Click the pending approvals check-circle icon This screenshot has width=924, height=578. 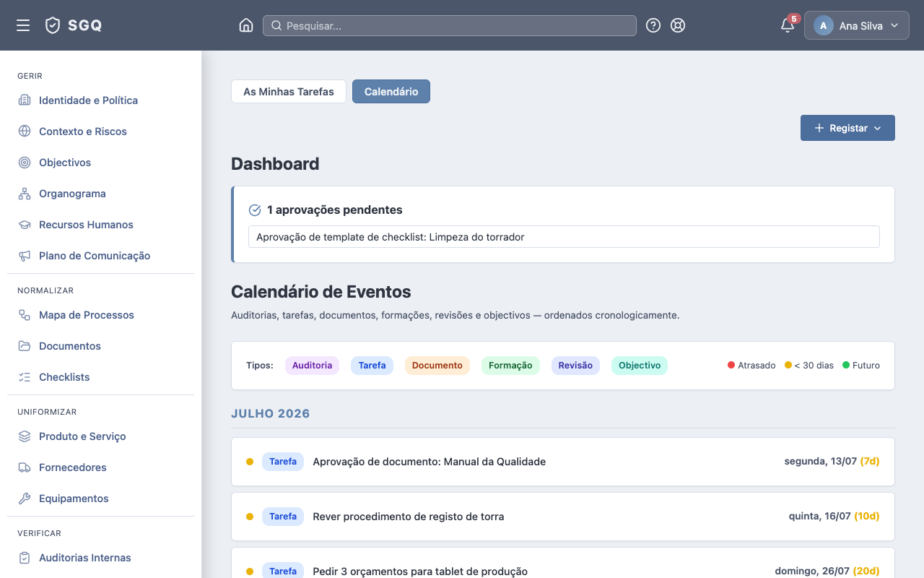tap(255, 210)
